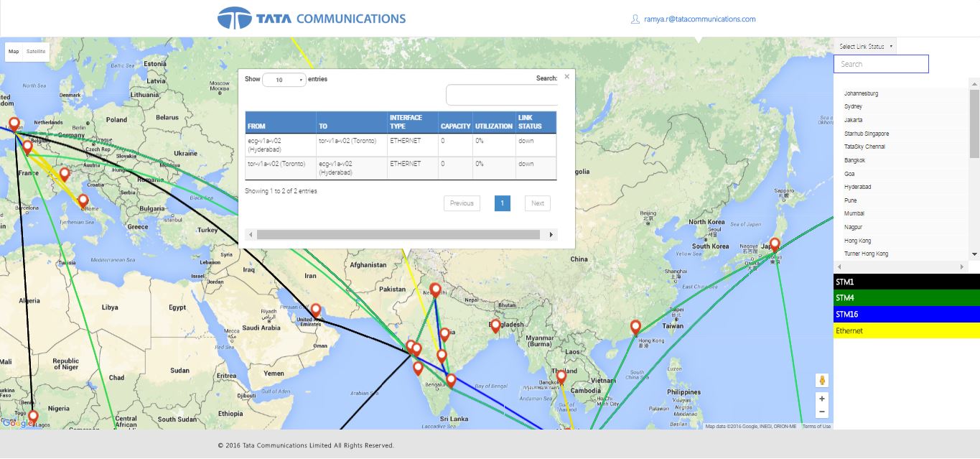Switch to default Map view
This screenshot has width=980, height=459.
[x=14, y=52]
